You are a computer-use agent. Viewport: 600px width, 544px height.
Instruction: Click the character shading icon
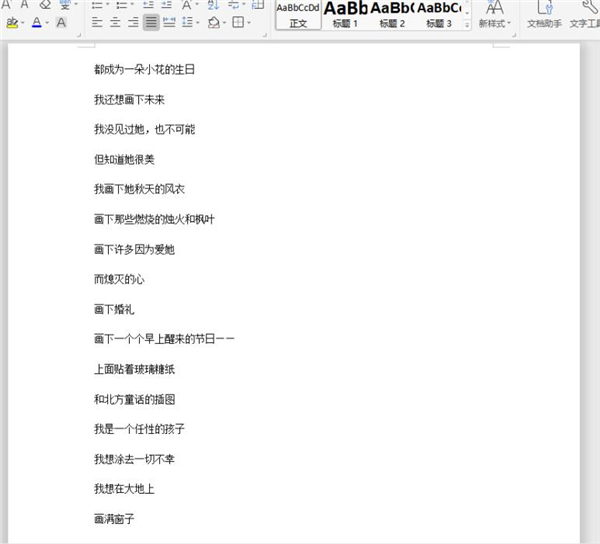[x=62, y=22]
